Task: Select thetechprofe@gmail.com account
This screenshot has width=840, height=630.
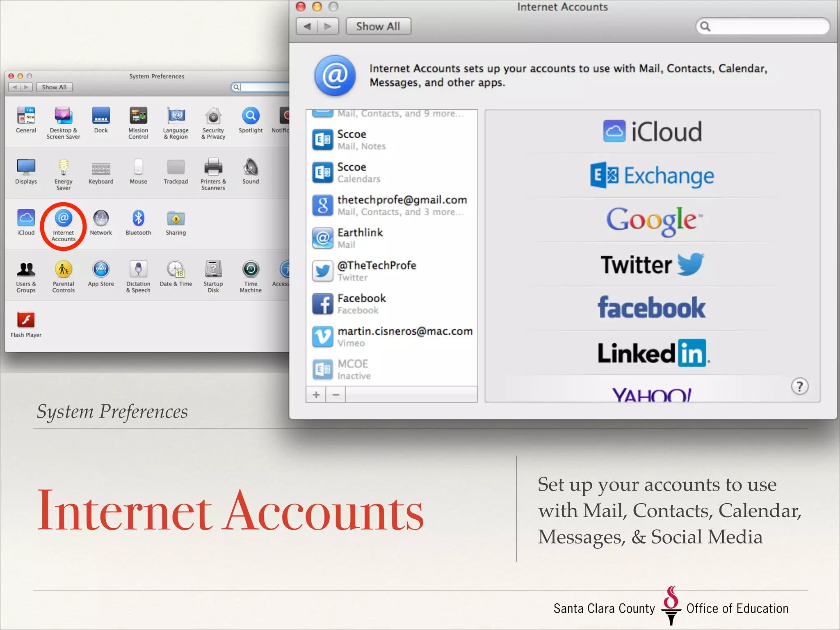Action: 392,205
